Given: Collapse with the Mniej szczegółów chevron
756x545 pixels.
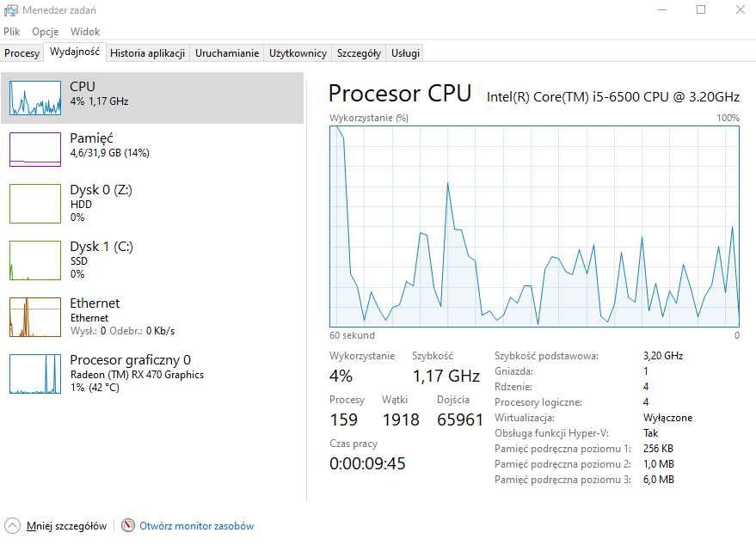Looking at the screenshot, I should tap(13, 525).
